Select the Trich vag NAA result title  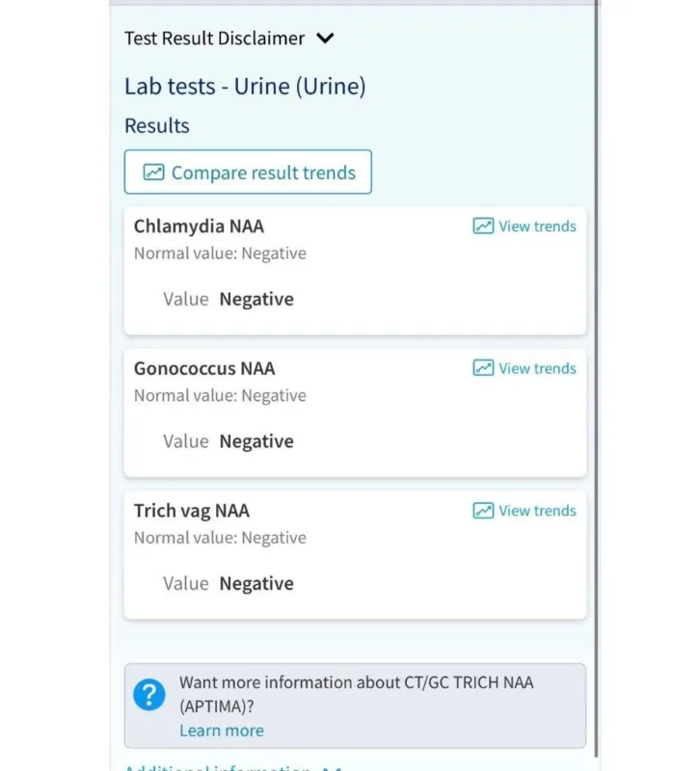pos(192,511)
